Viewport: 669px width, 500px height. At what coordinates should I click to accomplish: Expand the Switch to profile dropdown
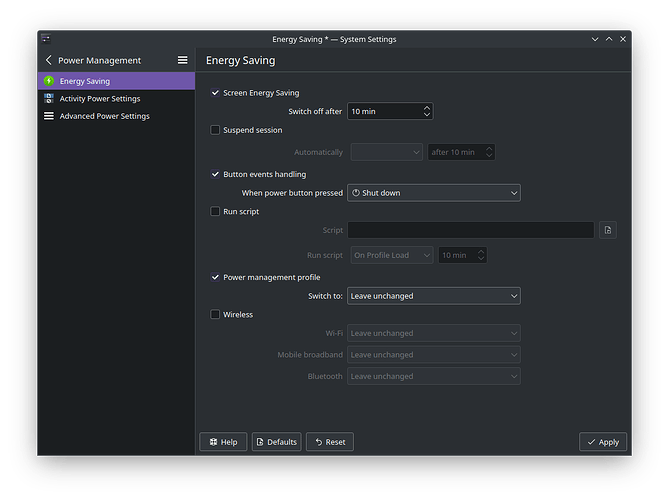pos(433,296)
